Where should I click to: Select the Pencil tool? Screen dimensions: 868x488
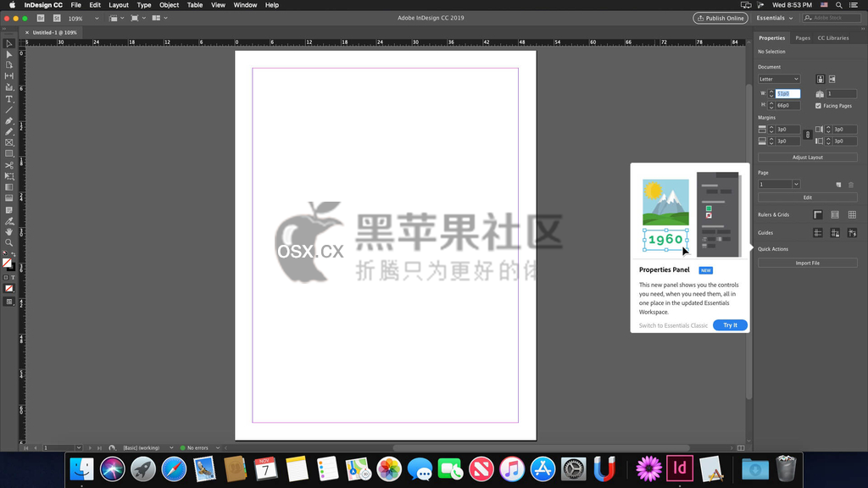point(8,131)
